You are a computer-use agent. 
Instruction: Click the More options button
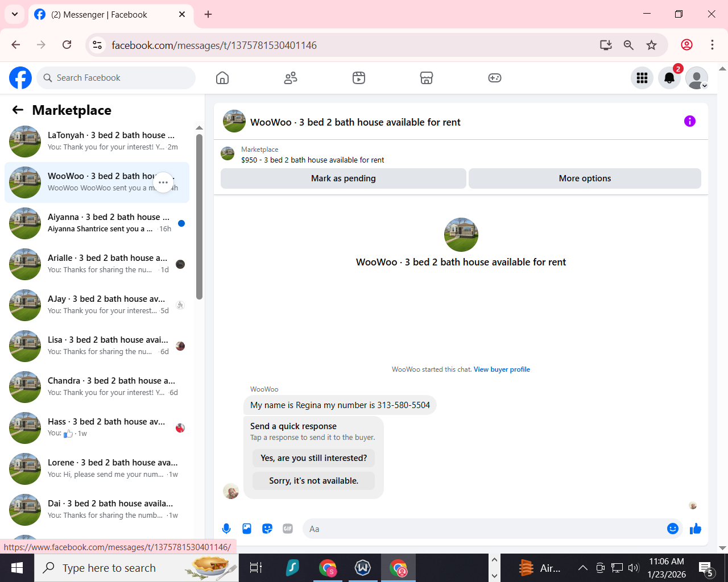click(x=585, y=178)
